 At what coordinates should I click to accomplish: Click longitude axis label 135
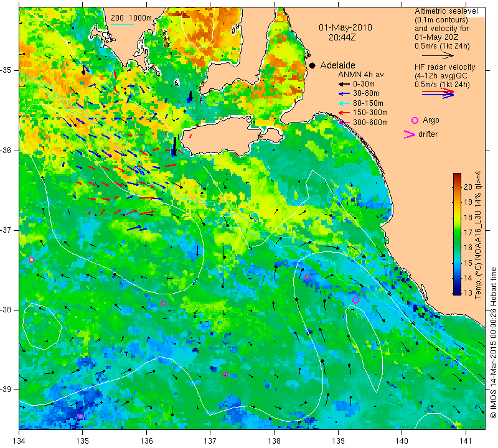click(x=83, y=441)
